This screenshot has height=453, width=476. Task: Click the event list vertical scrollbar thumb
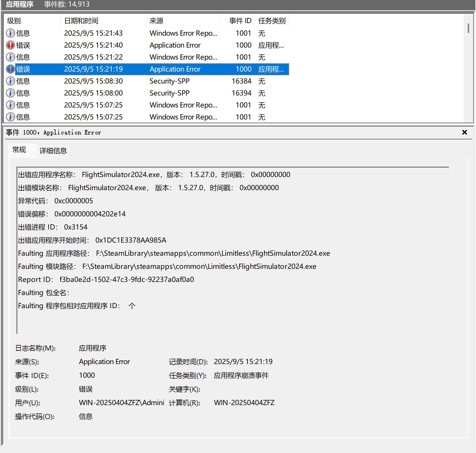[468, 28]
